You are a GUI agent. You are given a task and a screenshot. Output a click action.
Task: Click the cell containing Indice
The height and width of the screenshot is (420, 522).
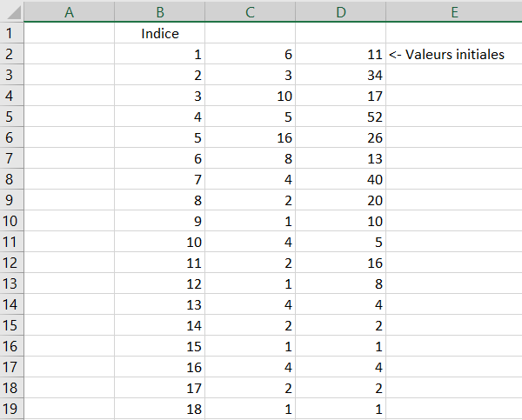[x=160, y=33]
